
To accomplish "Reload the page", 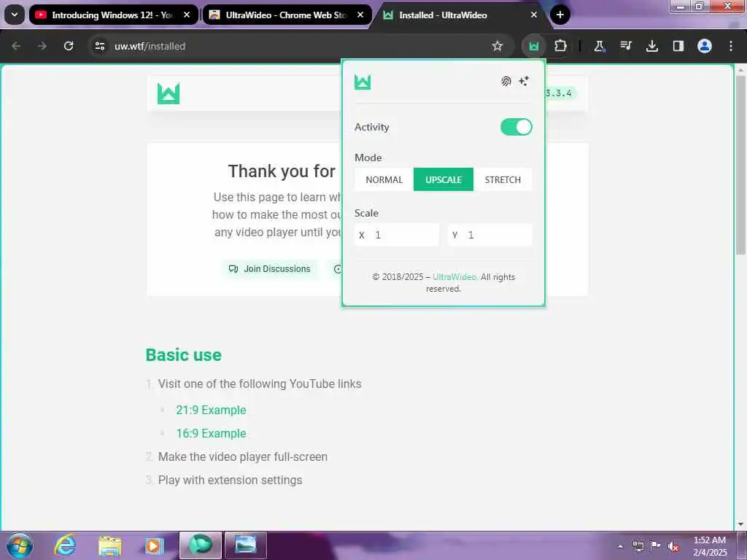I will tap(69, 46).
